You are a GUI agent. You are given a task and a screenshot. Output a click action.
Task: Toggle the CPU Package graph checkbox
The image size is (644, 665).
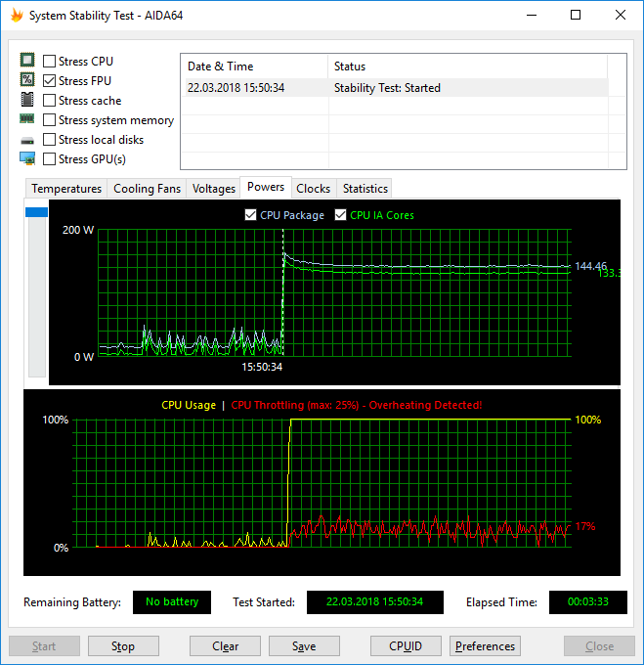(x=250, y=215)
